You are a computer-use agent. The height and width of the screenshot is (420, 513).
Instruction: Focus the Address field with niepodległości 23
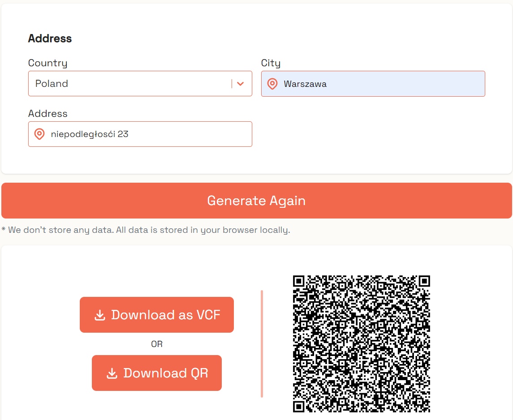[140, 134]
